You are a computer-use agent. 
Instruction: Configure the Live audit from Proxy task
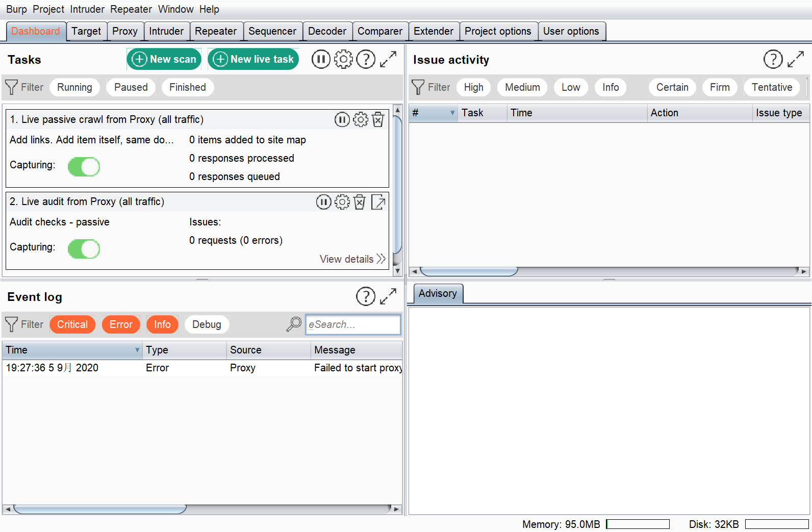(x=342, y=202)
